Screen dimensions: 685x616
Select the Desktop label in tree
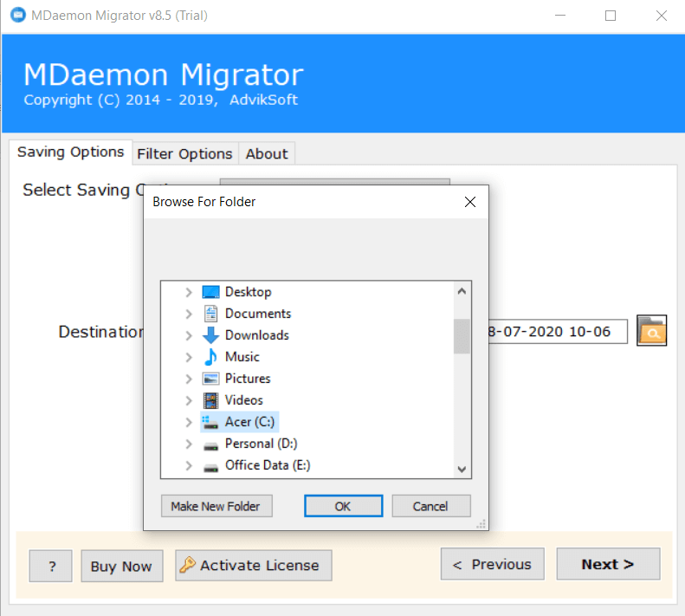pyautogui.click(x=249, y=292)
